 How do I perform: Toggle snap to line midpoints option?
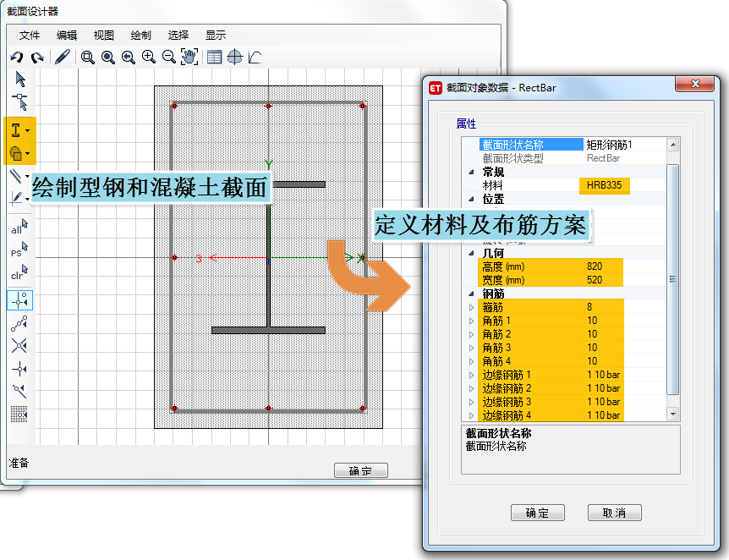pos(19,323)
